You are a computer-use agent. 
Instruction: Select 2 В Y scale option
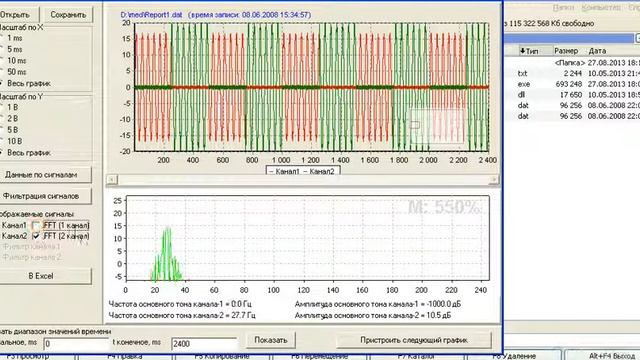tap(10, 119)
